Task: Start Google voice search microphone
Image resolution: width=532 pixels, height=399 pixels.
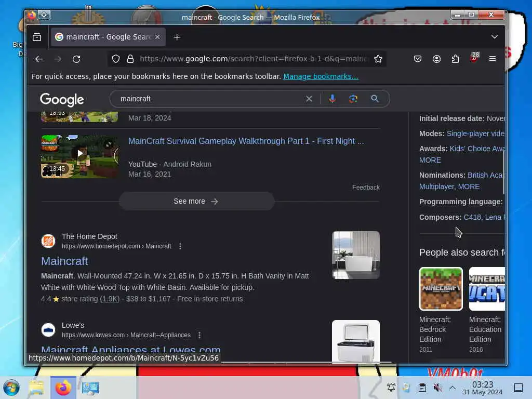Action: (332, 99)
